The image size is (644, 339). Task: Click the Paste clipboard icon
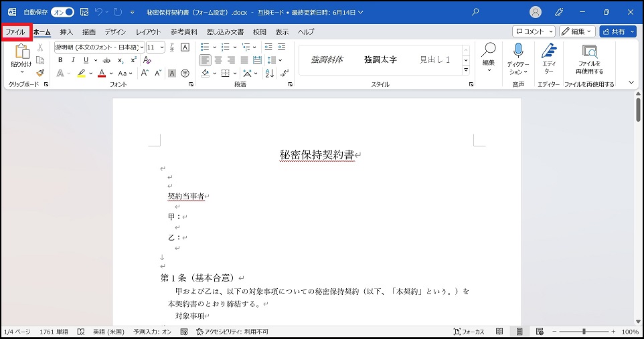pyautogui.click(x=21, y=51)
